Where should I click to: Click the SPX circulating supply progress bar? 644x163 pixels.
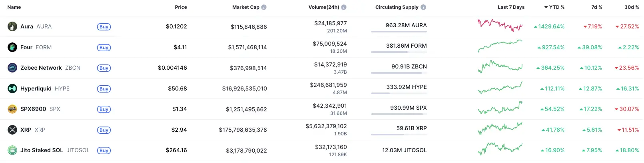click(x=399, y=114)
